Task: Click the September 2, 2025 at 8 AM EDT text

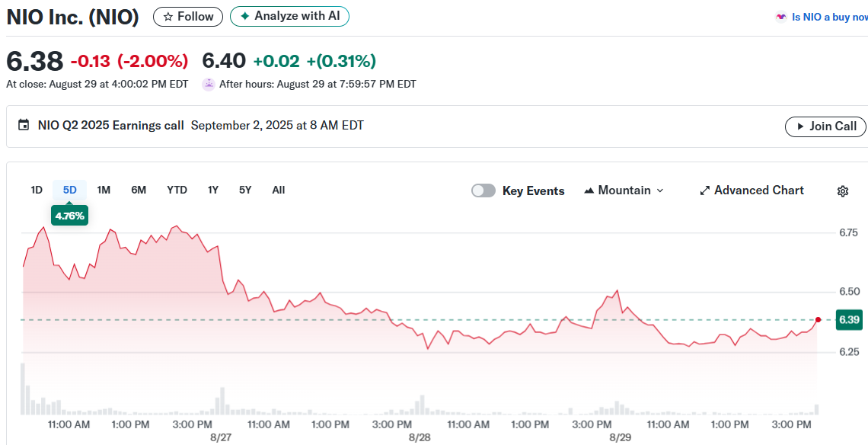Action: click(277, 125)
